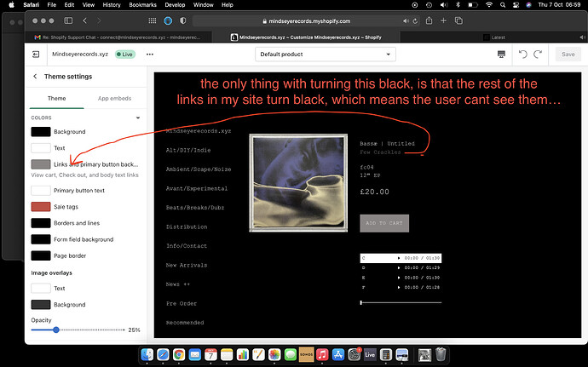This screenshot has height=367, width=588.
Task: Open the Develop menu
Action: [175, 5]
